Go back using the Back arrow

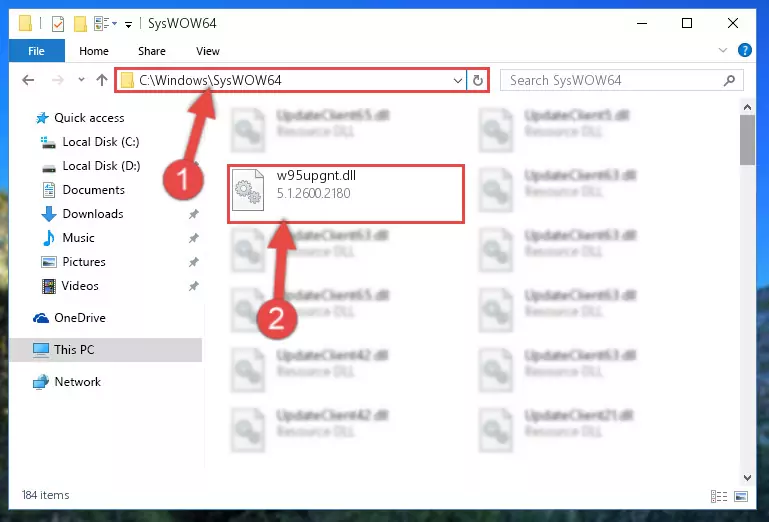(x=28, y=80)
